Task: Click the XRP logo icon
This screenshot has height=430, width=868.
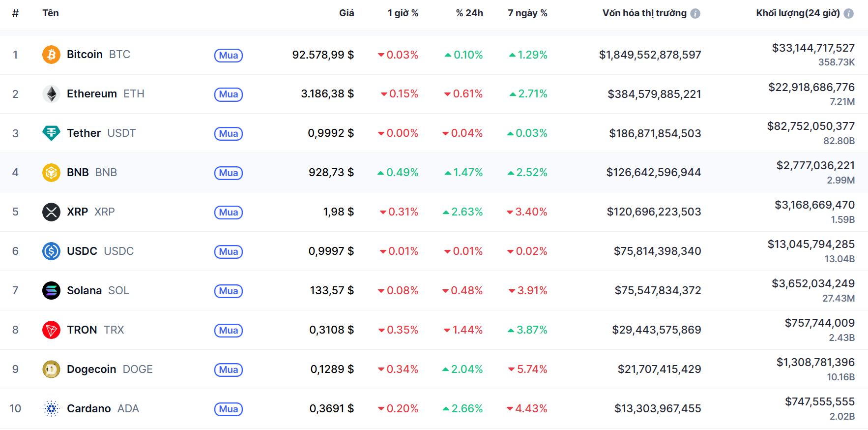Action: pyautogui.click(x=51, y=212)
